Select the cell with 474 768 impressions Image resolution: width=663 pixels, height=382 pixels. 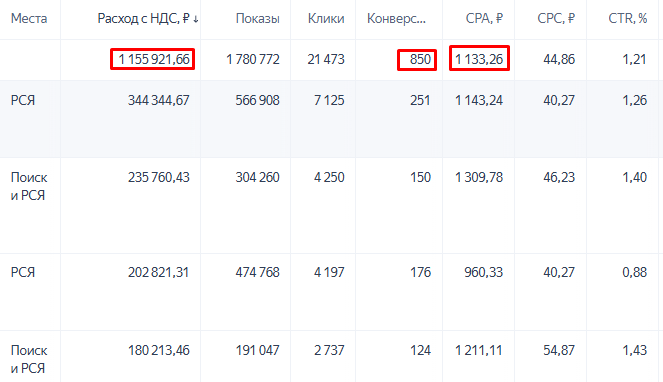[258, 272]
